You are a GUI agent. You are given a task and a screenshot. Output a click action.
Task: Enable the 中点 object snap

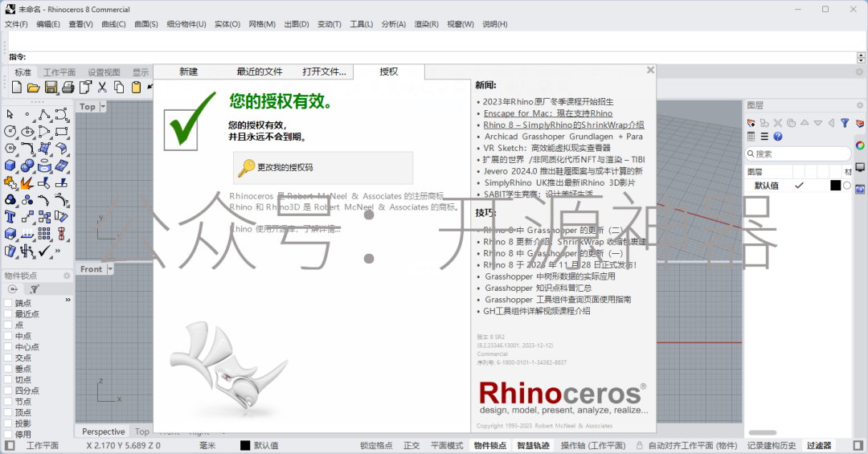coord(8,336)
